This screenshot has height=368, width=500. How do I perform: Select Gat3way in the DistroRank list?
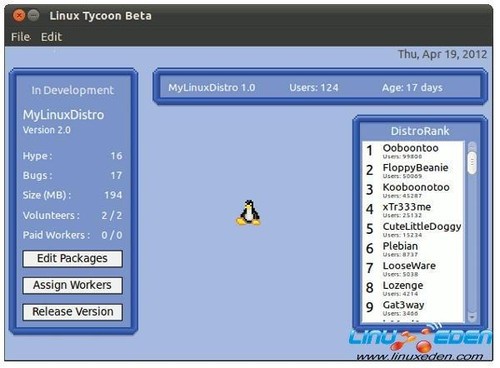413,308
